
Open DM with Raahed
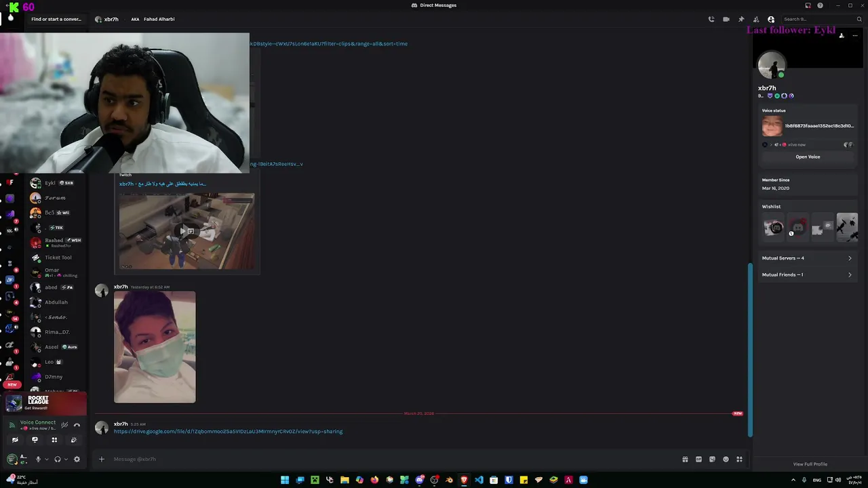click(x=57, y=243)
